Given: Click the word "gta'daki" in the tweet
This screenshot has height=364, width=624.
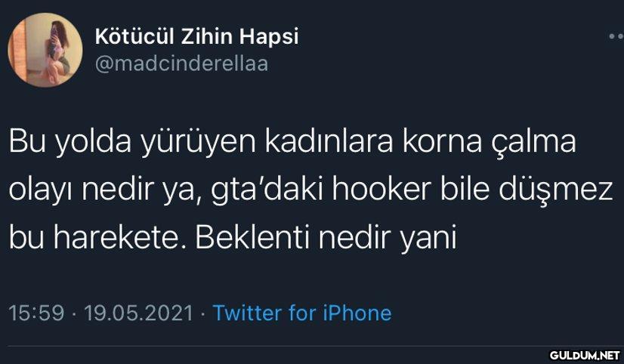Looking at the screenshot, I should coord(267,192).
